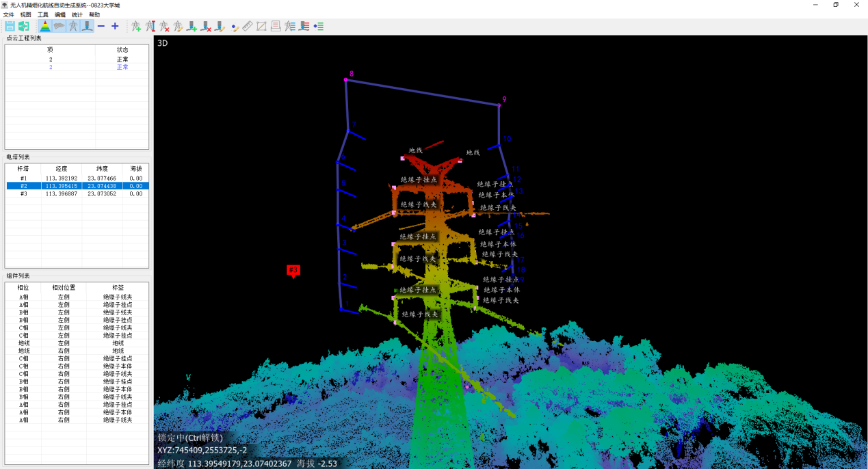Image resolution: width=868 pixels, height=469 pixels.
Task: Open the 帮助 menu
Action: click(x=94, y=14)
